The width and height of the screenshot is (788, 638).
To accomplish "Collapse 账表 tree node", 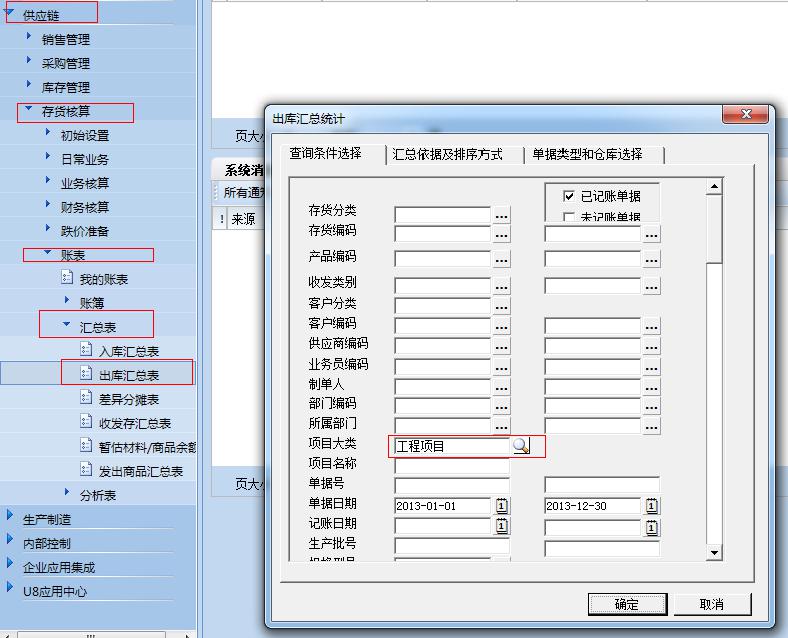I will pyautogui.click(x=48, y=252).
